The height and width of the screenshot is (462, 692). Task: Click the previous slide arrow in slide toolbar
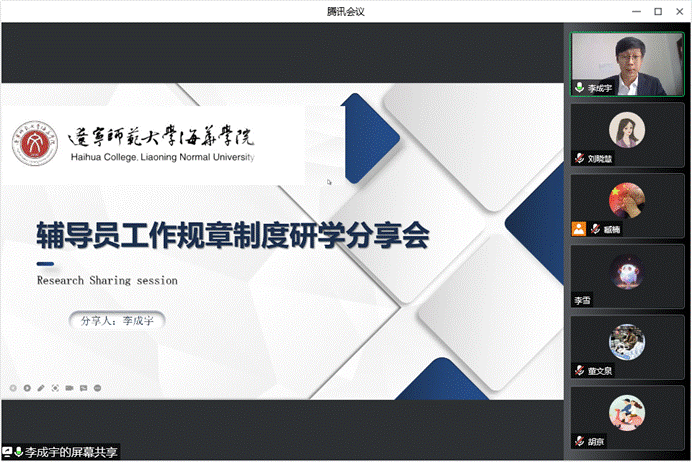13,387
